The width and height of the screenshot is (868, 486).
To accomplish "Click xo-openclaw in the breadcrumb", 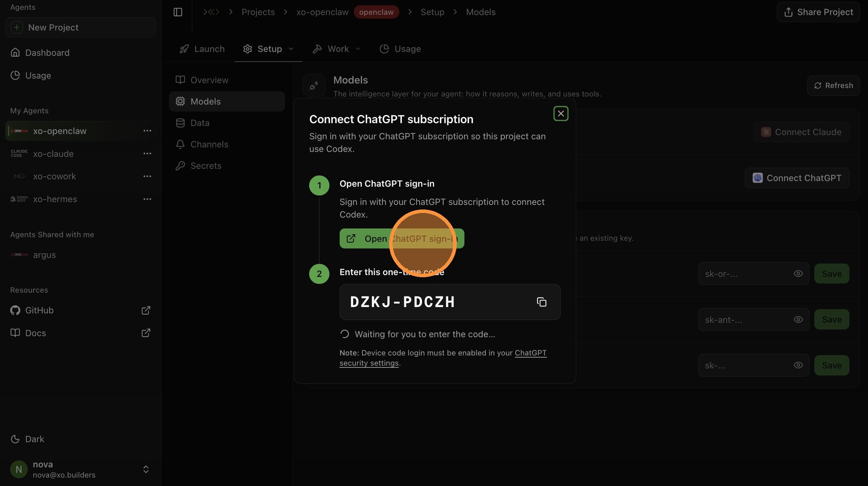I will [x=322, y=12].
